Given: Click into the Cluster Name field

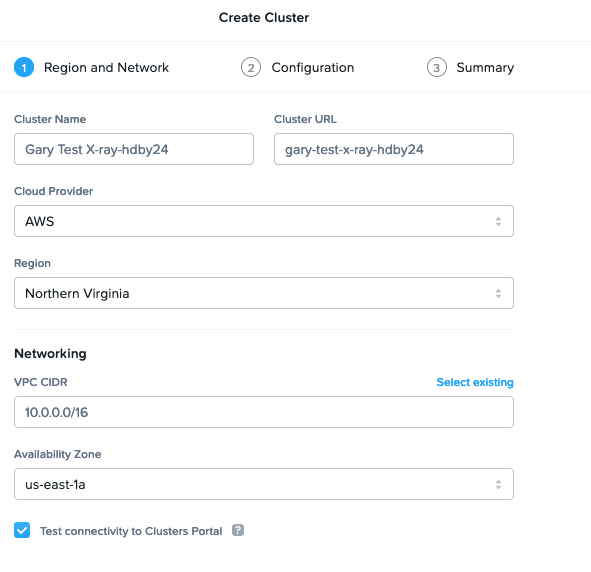Looking at the screenshot, I should tap(134, 149).
